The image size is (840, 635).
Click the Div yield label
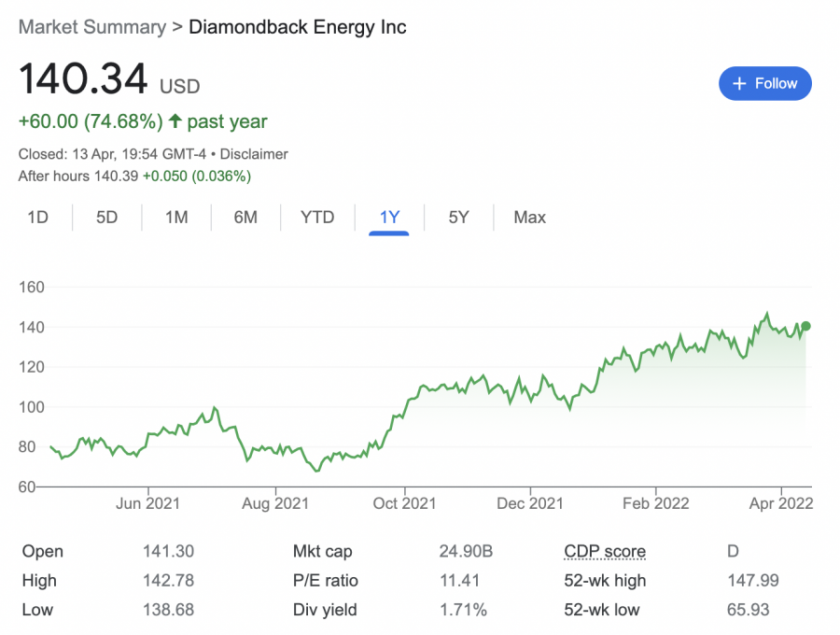[325, 610]
